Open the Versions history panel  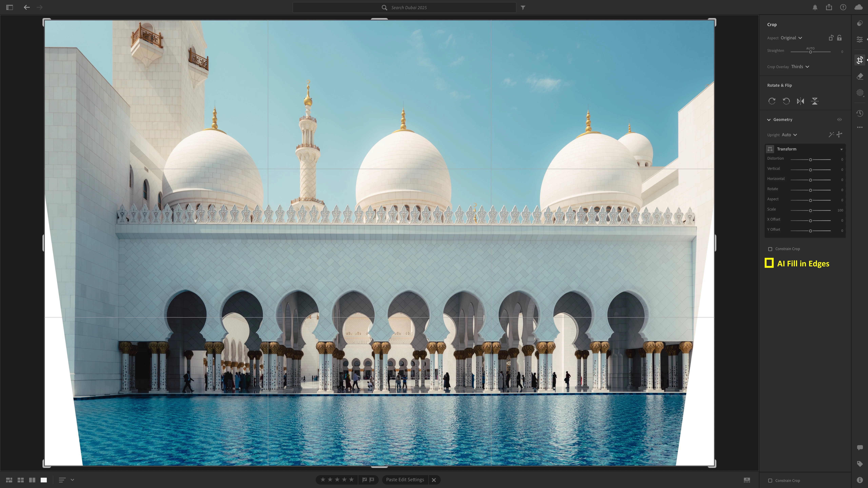[860, 113]
